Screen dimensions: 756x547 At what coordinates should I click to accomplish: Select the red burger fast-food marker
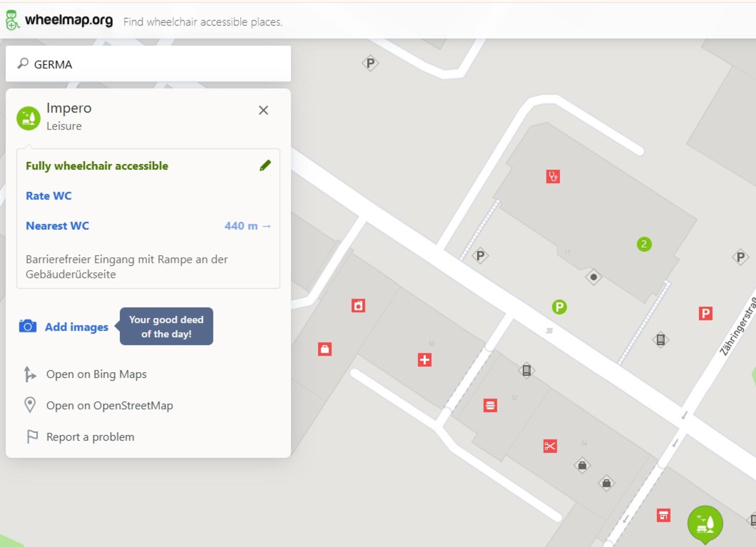tap(490, 405)
